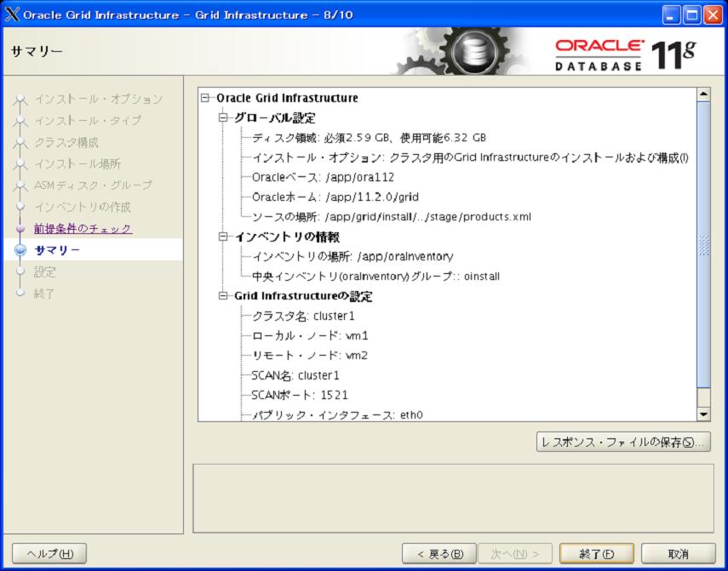728x571 pixels.
Task: Select the 中央インベントリ グループ oinstall row
Action: pos(375,277)
